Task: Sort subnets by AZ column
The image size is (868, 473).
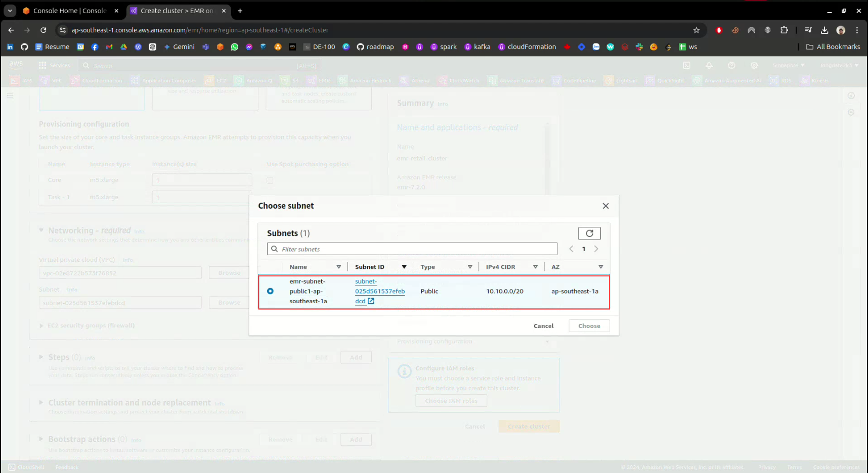Action: 600,267
